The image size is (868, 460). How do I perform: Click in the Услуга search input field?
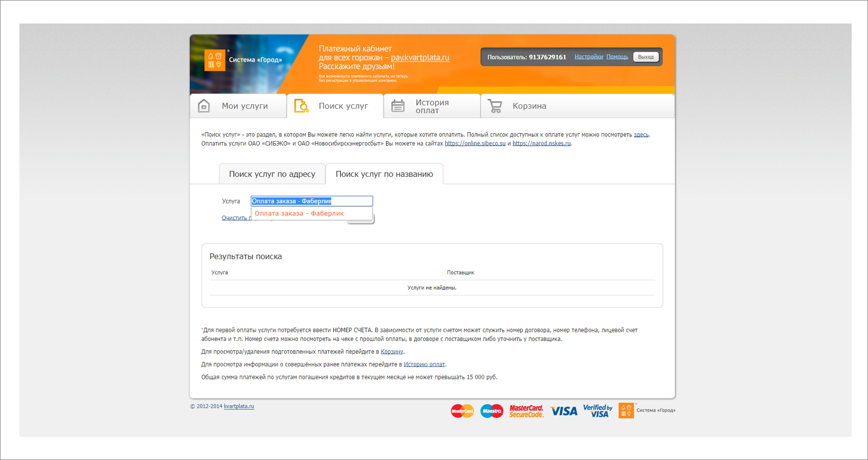pos(311,201)
